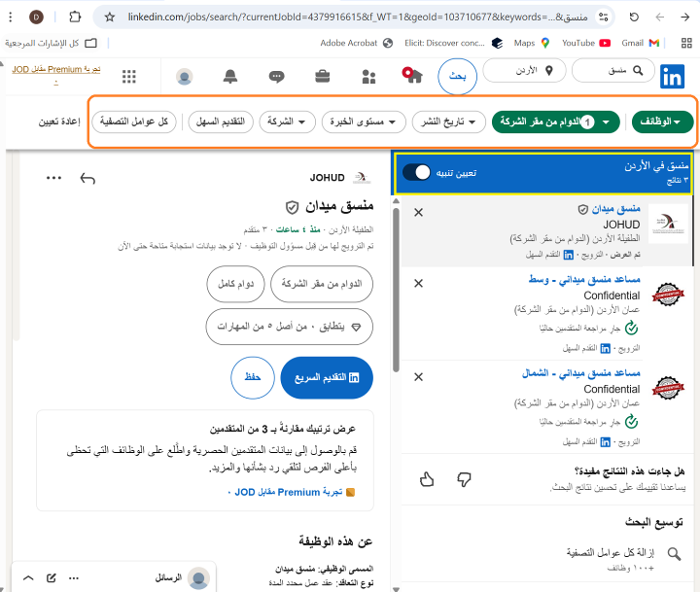Go back with the browser left arrow
Screen dimensions: 700x592
click(x=660, y=17)
